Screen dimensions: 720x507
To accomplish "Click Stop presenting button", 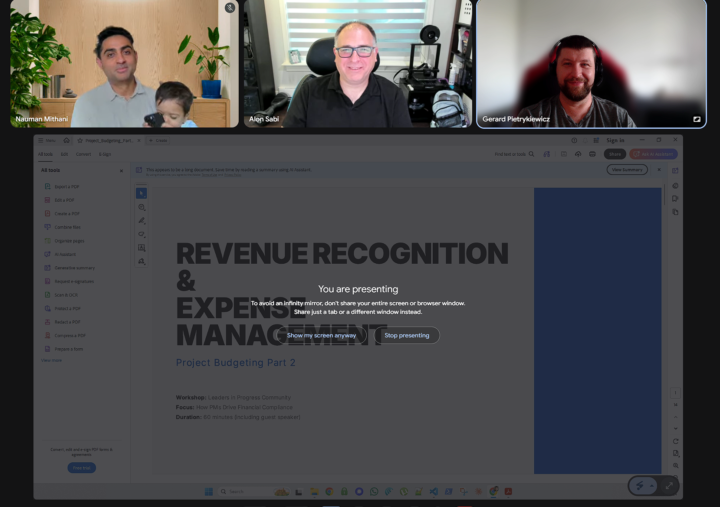I will [407, 335].
